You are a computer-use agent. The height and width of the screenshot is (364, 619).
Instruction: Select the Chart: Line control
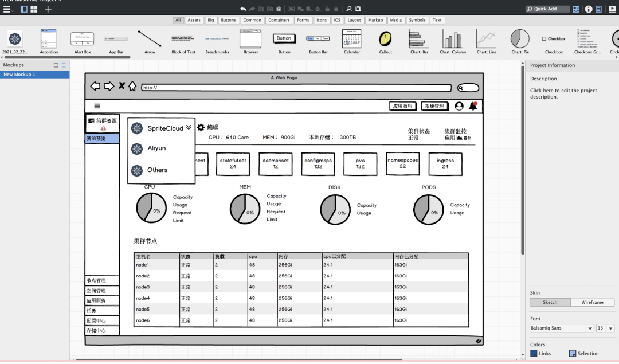[487, 41]
